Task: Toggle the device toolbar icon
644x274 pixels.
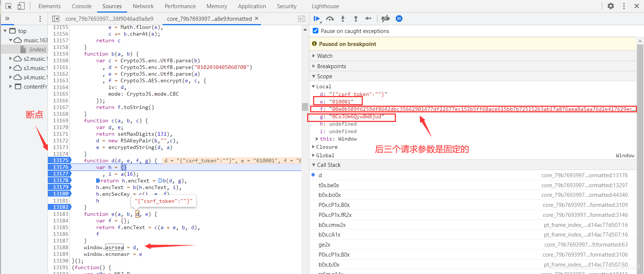Action: (21, 6)
